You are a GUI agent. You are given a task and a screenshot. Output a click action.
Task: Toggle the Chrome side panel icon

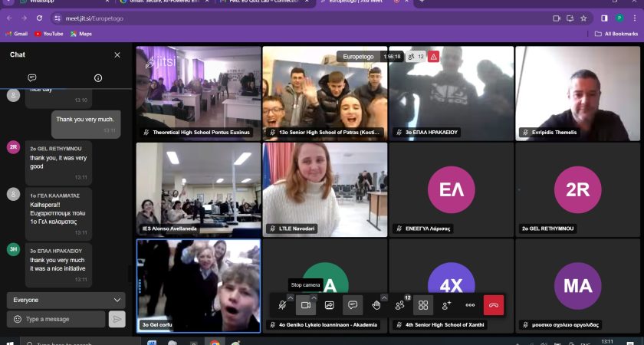[x=605, y=18]
